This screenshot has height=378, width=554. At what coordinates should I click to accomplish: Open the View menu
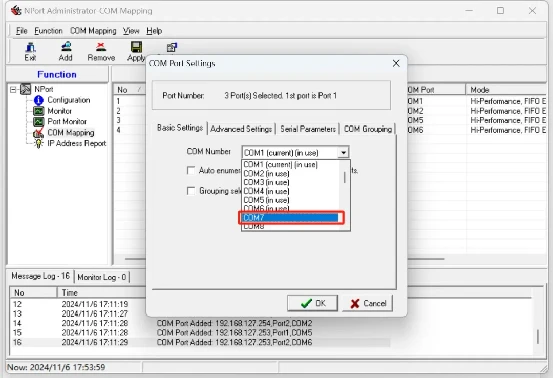click(131, 31)
